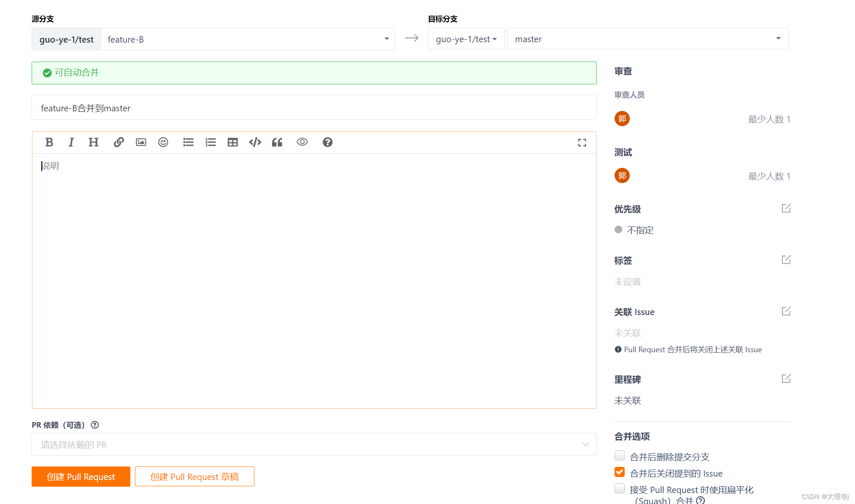The image size is (855, 504).
Task: Insert a code block with the code icon
Action: [x=255, y=143]
